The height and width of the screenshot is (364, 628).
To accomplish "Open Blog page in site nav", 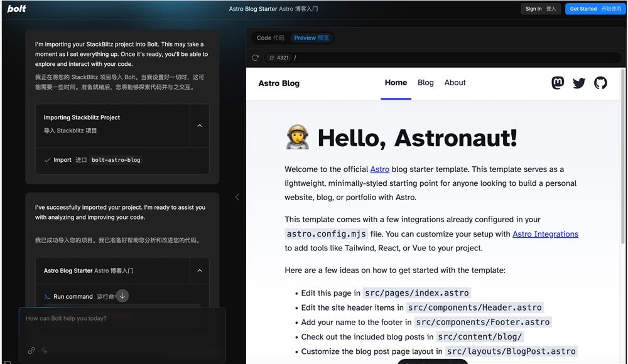I will click(425, 82).
